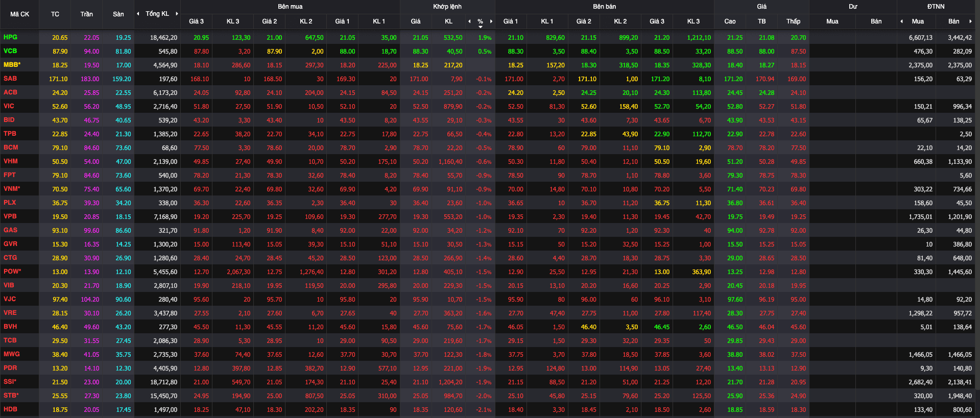Open the BVH stock symbol
The image size is (980, 418).
(x=10, y=327)
